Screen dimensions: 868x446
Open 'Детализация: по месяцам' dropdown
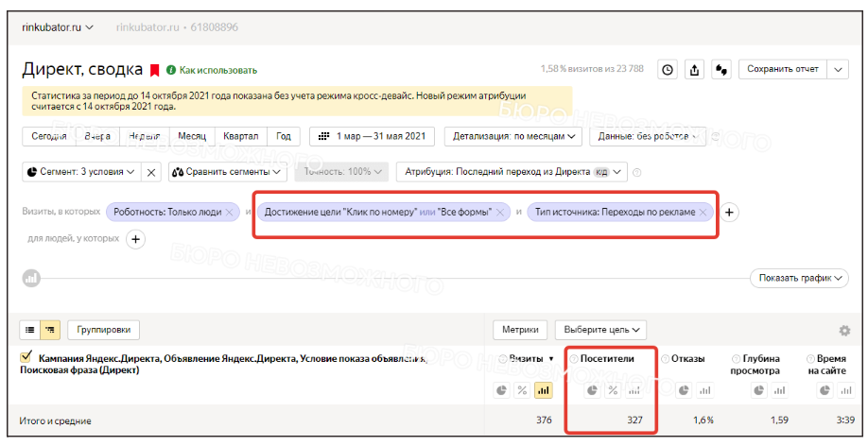[513, 136]
